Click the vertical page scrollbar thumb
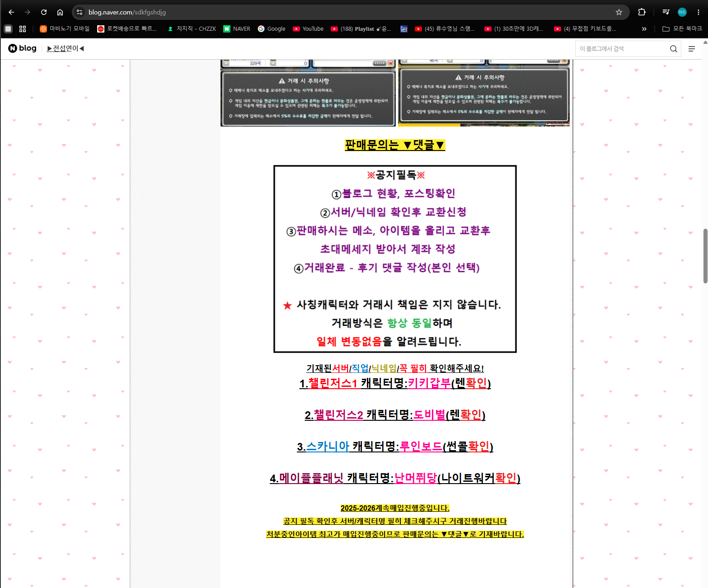This screenshot has width=708, height=588. pos(705,256)
